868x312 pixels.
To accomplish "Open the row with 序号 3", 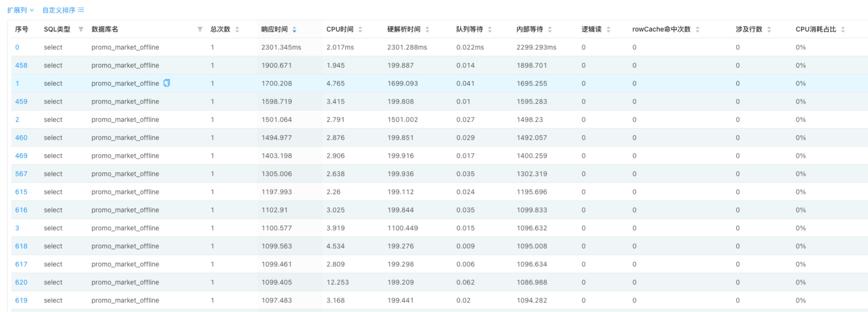I will [17, 228].
